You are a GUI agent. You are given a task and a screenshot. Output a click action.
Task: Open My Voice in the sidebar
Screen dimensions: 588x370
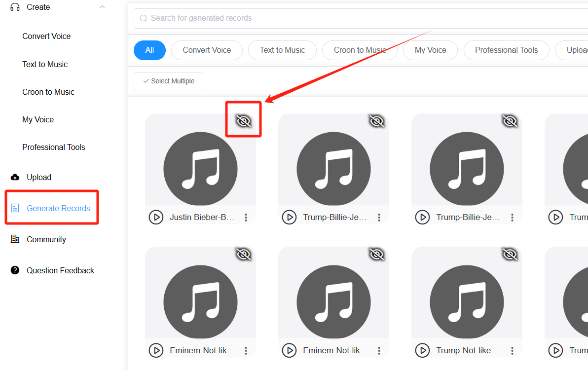pos(38,120)
